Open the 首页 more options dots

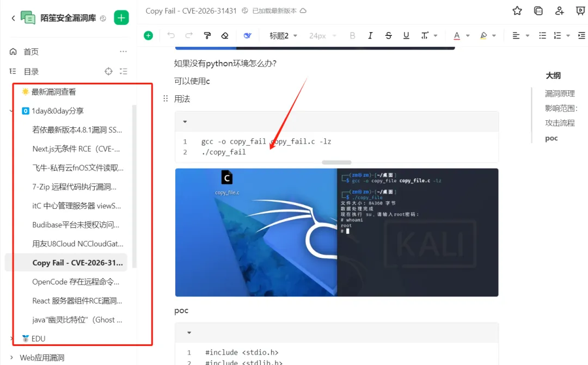click(x=124, y=51)
